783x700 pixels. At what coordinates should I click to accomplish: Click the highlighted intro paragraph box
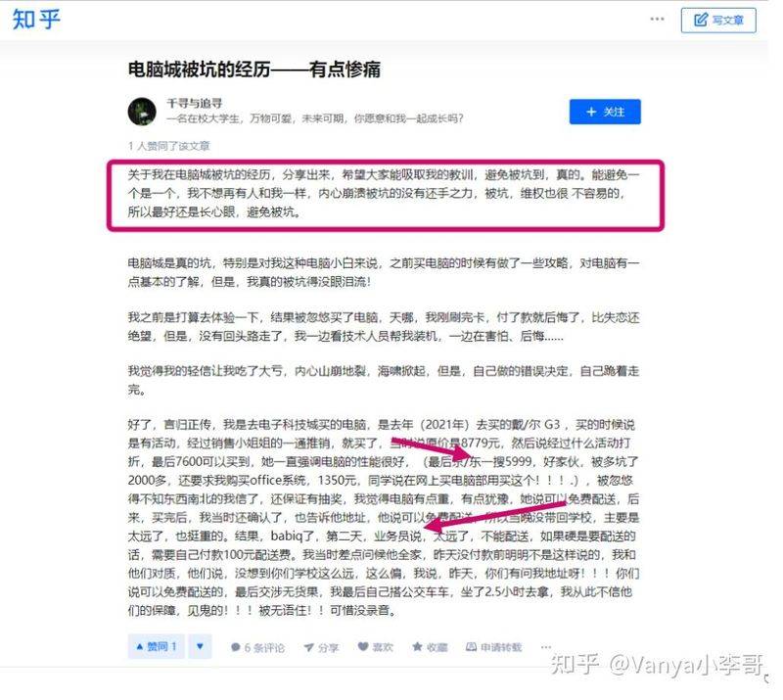click(x=386, y=196)
